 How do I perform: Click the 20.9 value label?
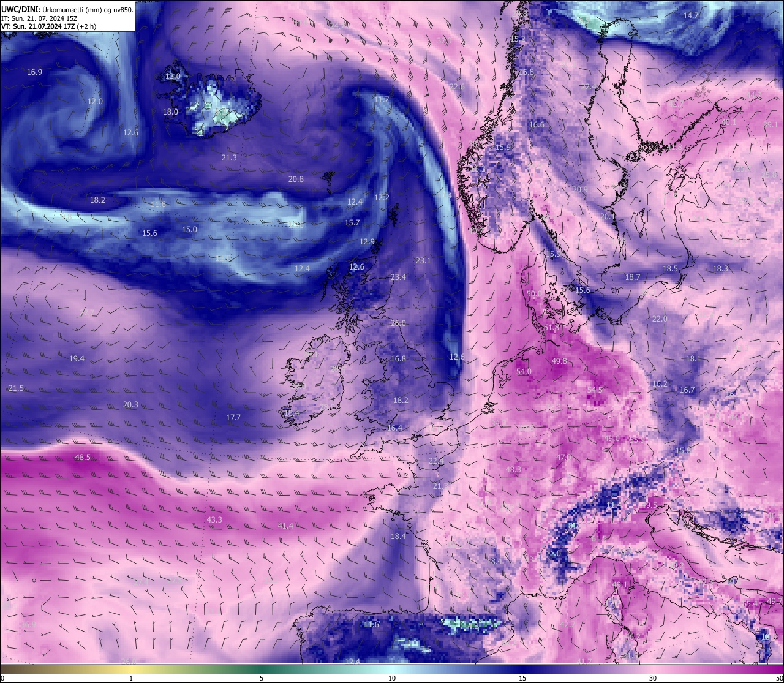click(580, 190)
